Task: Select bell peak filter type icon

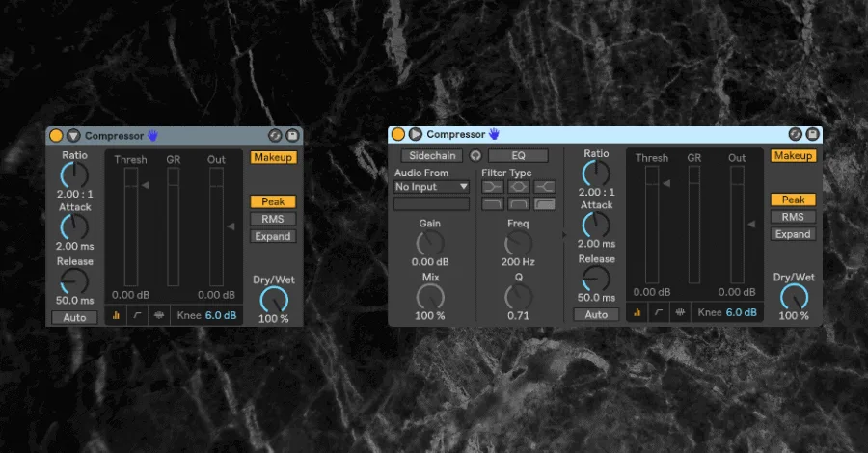Action: pyautogui.click(x=519, y=187)
